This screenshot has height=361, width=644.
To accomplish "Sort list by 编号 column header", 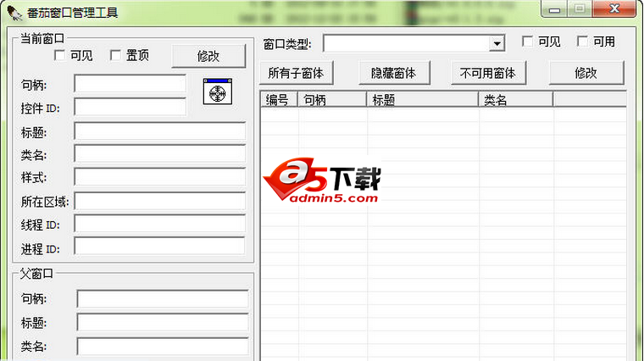I will tap(280, 100).
